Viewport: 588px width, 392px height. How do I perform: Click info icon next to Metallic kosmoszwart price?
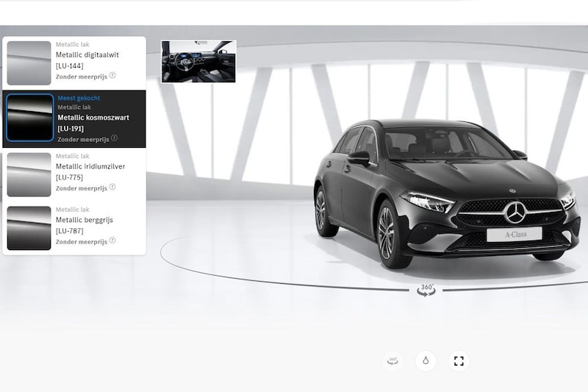114,138
